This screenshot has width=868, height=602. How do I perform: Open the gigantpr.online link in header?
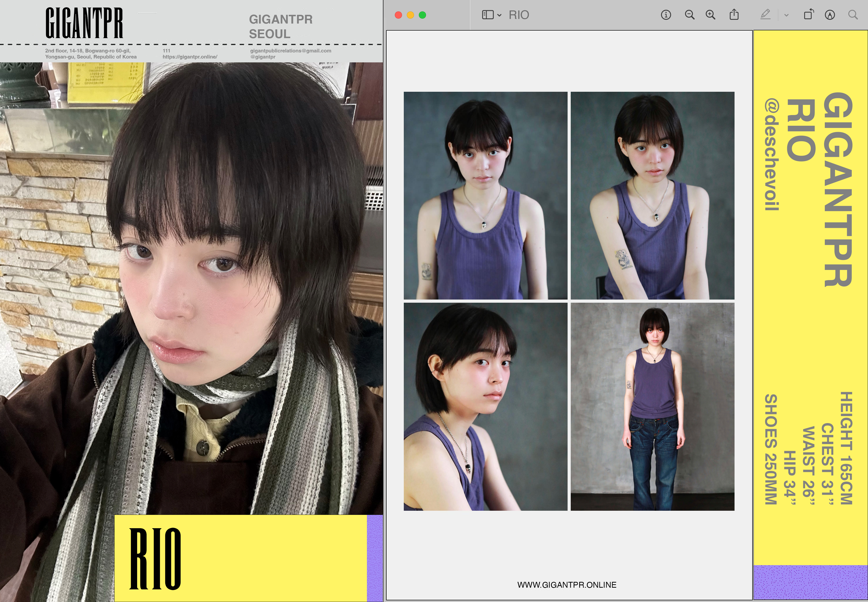(190, 57)
